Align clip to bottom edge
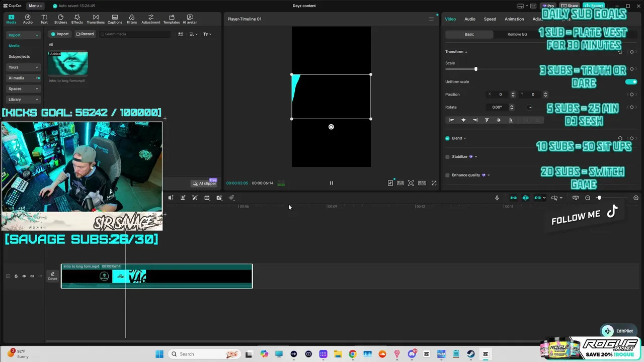Screen dimensions: 644x362 point(511,120)
